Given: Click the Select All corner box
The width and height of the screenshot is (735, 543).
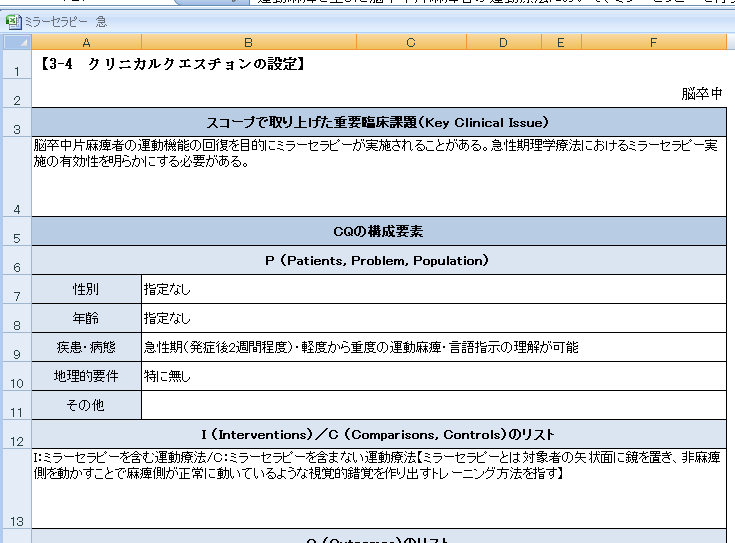Looking at the screenshot, I should click(x=17, y=42).
